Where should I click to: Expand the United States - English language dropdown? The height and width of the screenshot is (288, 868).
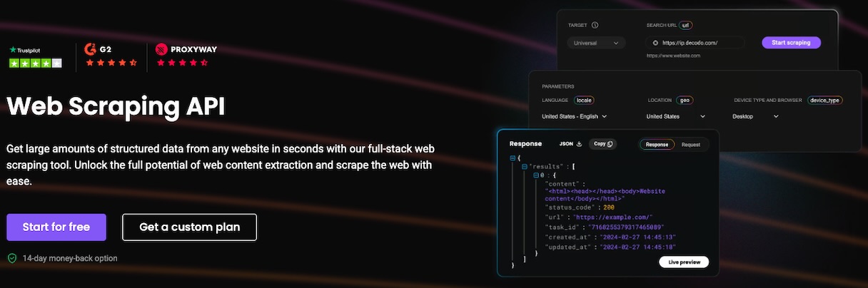point(574,116)
